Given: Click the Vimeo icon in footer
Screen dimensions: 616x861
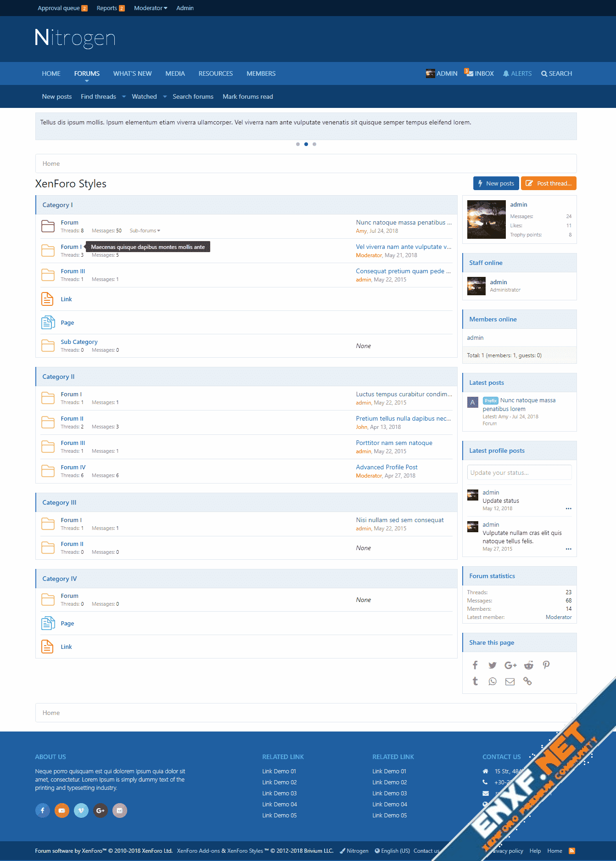Looking at the screenshot, I should coord(81,810).
